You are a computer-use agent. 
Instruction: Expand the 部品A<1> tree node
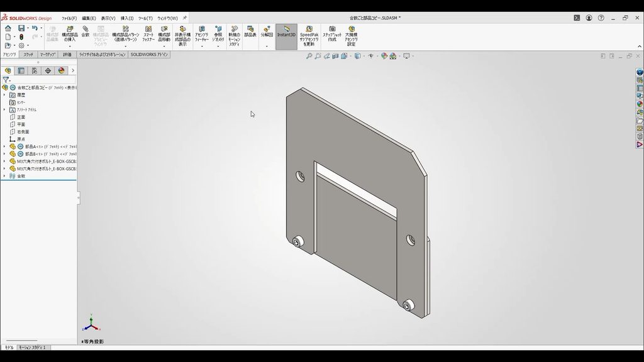click(4, 146)
